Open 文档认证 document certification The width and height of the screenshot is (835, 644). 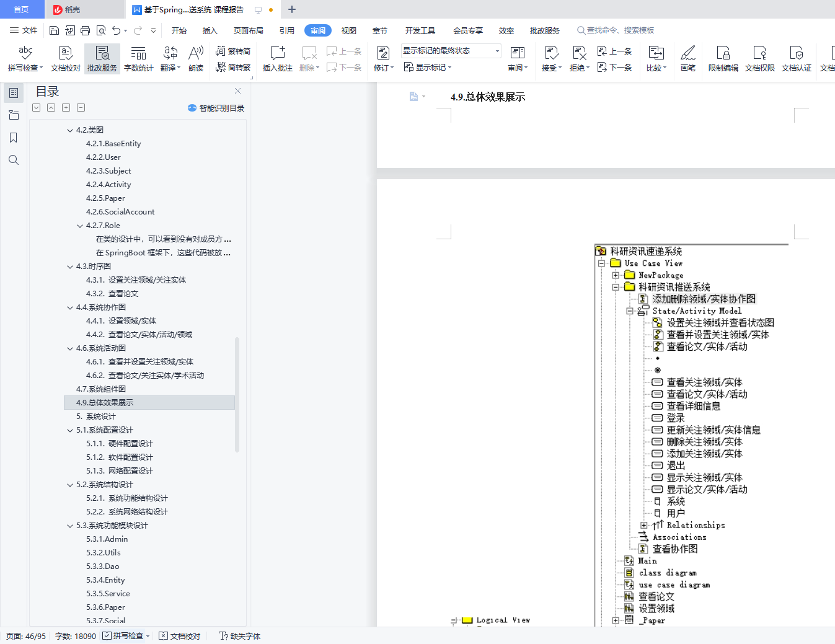(797, 59)
